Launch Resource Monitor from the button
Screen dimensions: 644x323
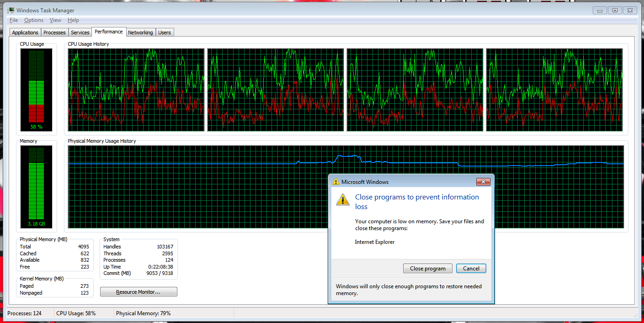click(x=138, y=292)
